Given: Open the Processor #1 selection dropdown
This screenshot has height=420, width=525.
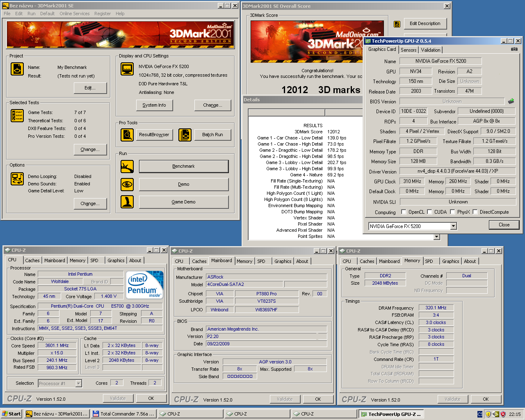Looking at the screenshot, I should point(79,383).
